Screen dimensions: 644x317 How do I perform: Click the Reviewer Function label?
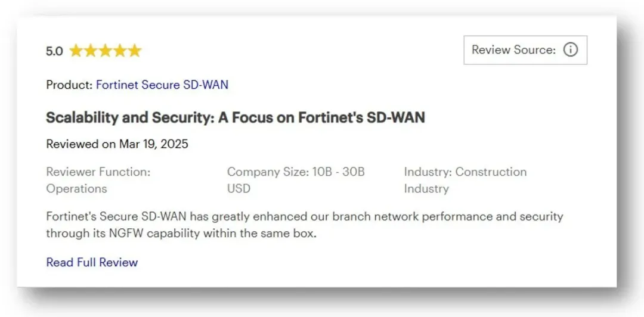pyautogui.click(x=98, y=172)
